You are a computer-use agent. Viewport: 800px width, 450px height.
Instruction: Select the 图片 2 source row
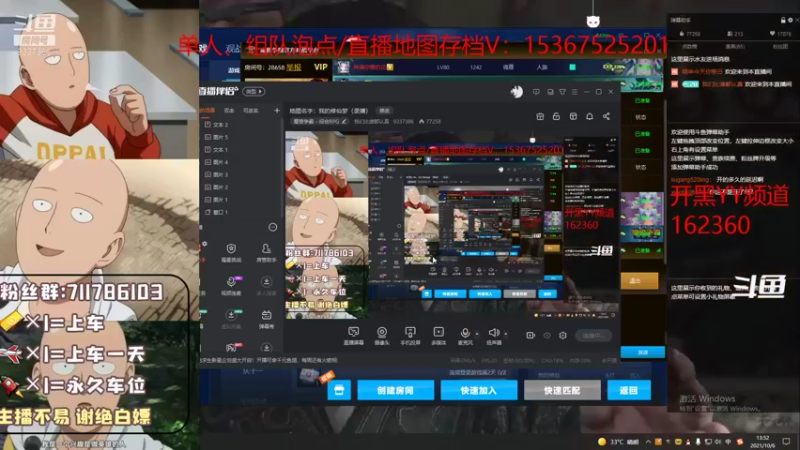coord(241,187)
